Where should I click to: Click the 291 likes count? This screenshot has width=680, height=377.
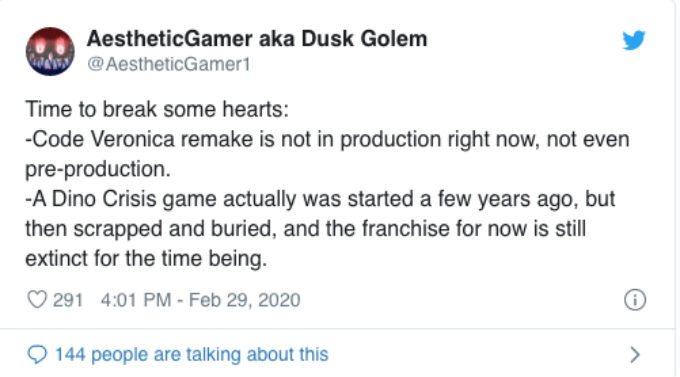68,300
